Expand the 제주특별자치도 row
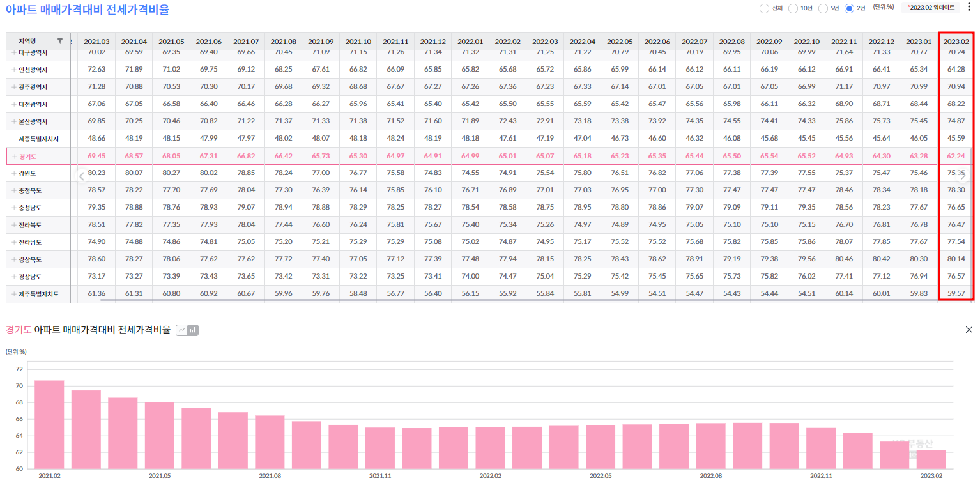This screenshot has height=483, width=980. 14,294
